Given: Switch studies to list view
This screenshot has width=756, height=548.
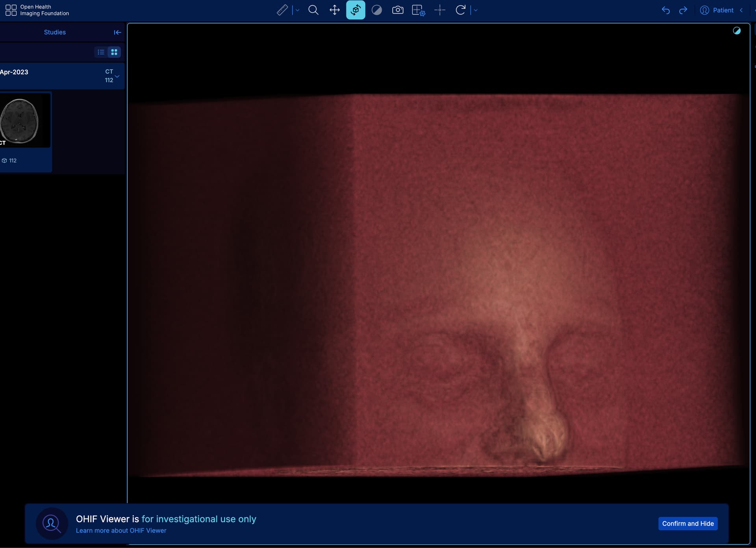Looking at the screenshot, I should tap(101, 52).
